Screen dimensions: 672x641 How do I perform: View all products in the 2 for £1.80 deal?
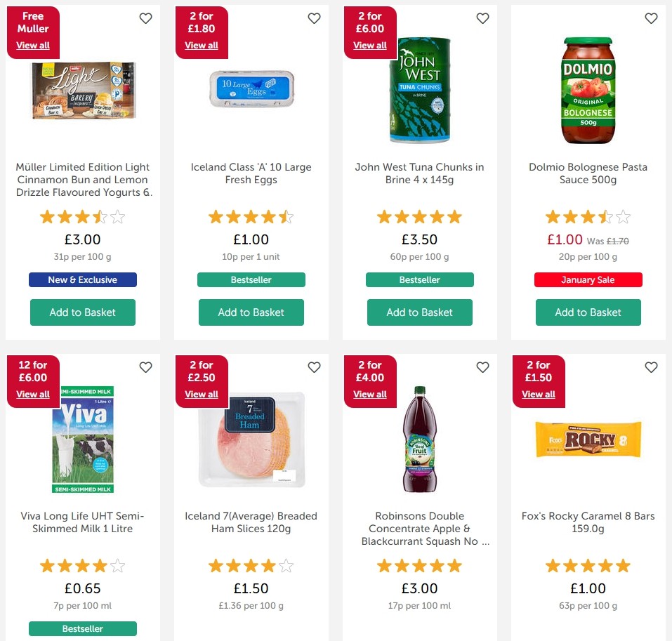pyautogui.click(x=202, y=45)
